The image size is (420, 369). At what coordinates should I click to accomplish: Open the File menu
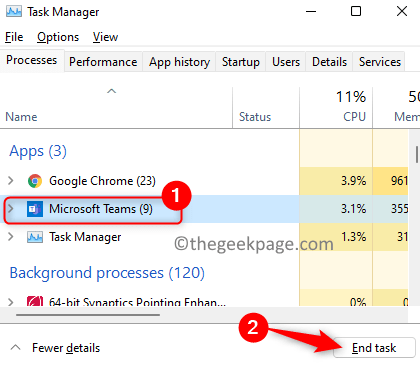tap(14, 37)
